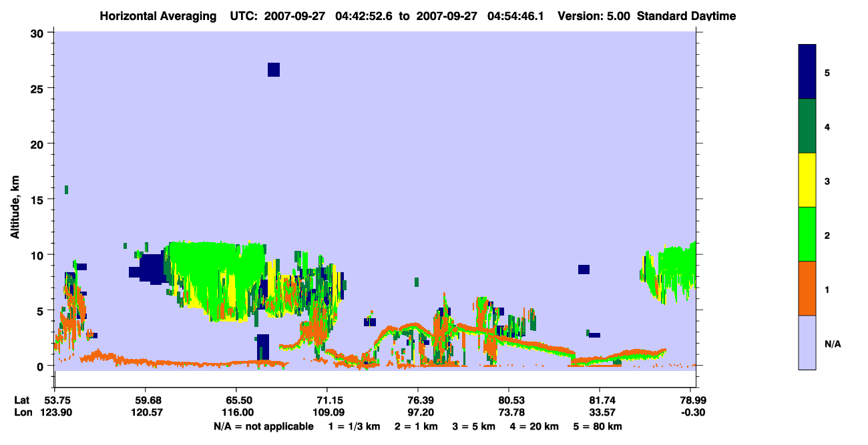Click the bright green colorbar segment labeled 2
This screenshot has width=868, height=445.
coord(807,234)
